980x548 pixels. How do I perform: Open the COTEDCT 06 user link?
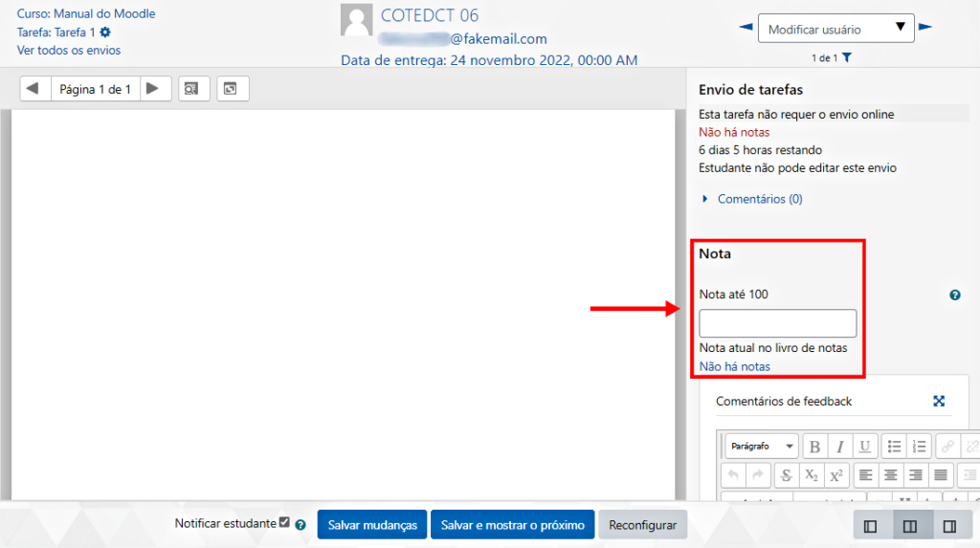tap(430, 15)
